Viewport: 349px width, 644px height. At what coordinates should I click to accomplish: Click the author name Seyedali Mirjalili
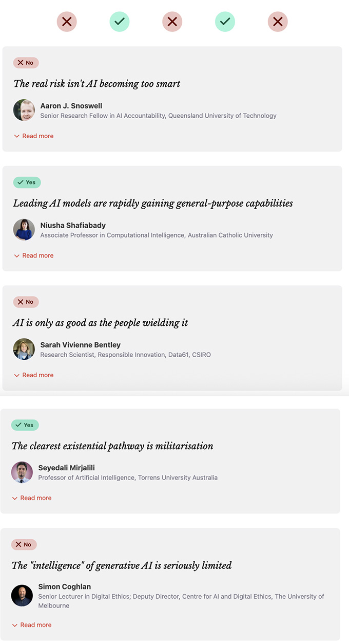67,468
